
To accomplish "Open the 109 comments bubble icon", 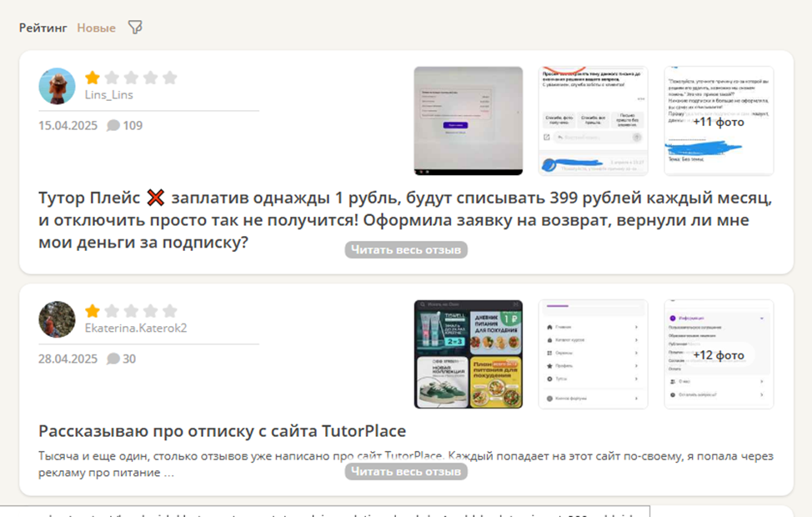I will [x=113, y=125].
